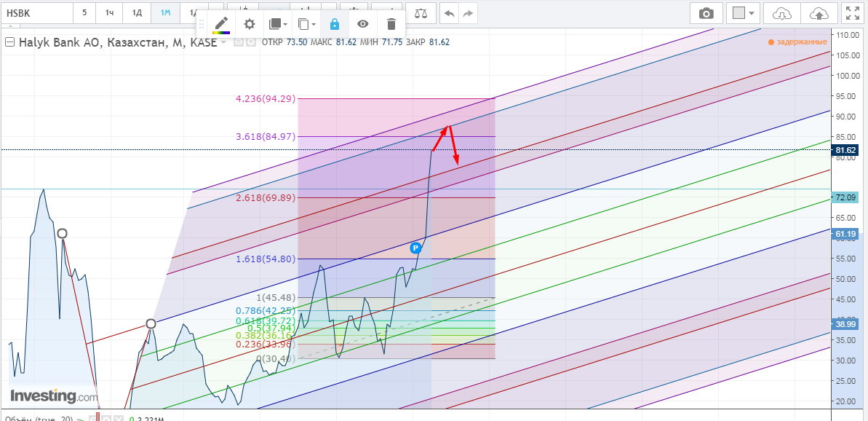Open Halyk Bank series format settings
868x421 pixels.
coord(251,42)
